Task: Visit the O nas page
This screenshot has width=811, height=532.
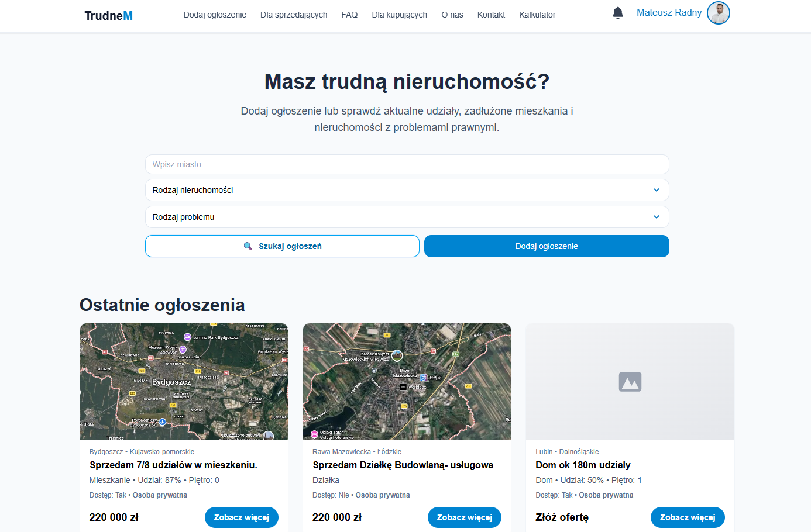Action: click(x=452, y=15)
